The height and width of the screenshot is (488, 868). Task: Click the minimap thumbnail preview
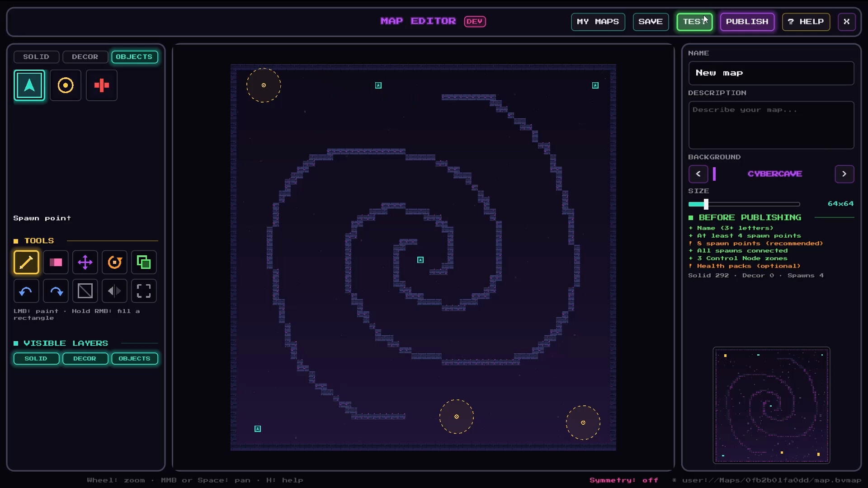click(771, 405)
